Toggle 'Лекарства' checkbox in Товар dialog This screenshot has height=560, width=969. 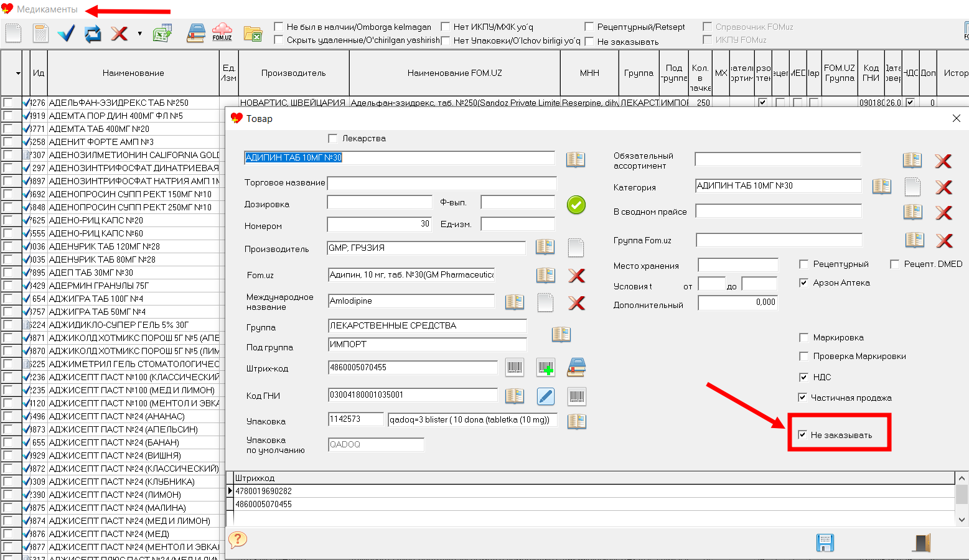(333, 138)
